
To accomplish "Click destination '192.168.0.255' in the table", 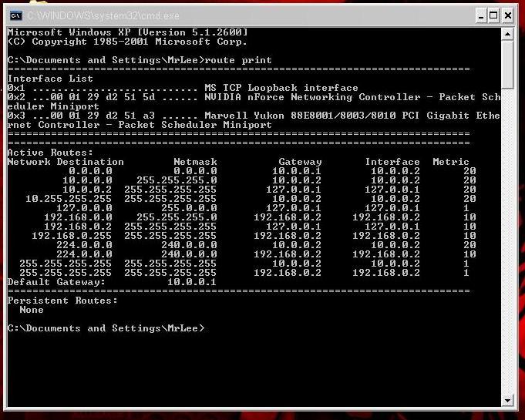I will pyautogui.click(x=72, y=236).
